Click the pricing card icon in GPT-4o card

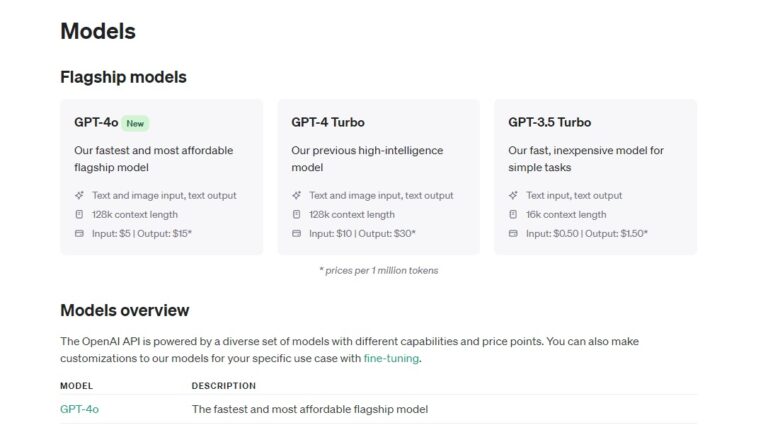79,234
